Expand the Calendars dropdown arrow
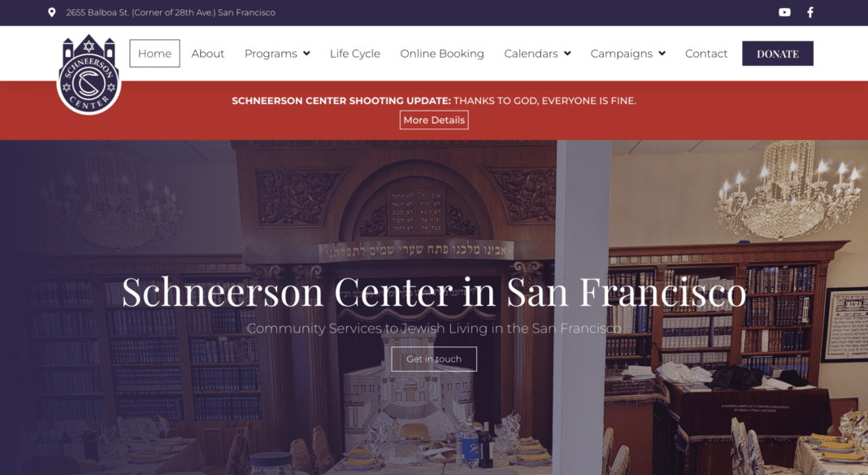The width and height of the screenshot is (868, 475). coord(567,54)
